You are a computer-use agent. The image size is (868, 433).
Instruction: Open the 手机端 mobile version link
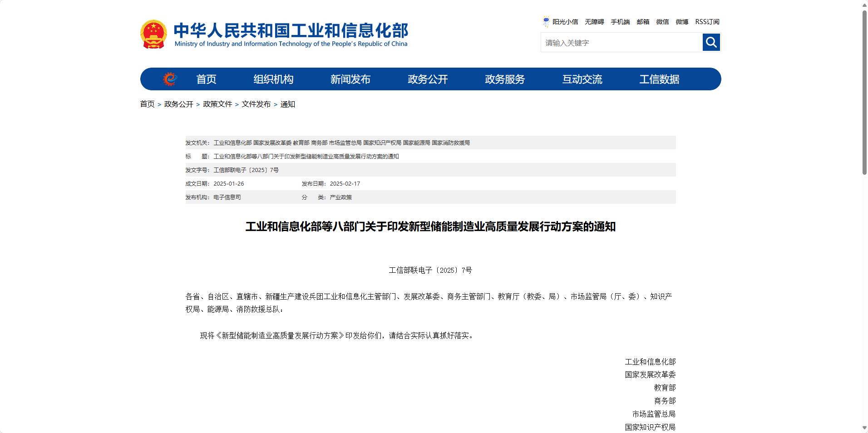[620, 22]
